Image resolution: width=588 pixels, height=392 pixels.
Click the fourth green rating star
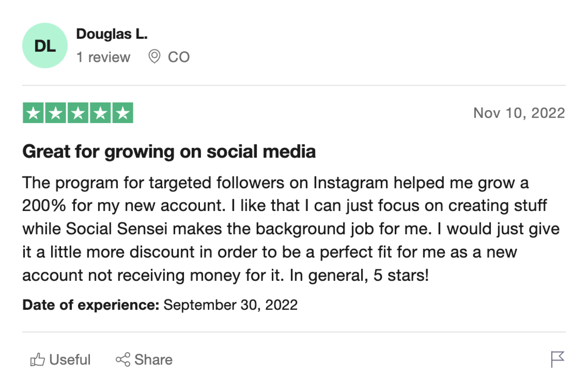100,113
